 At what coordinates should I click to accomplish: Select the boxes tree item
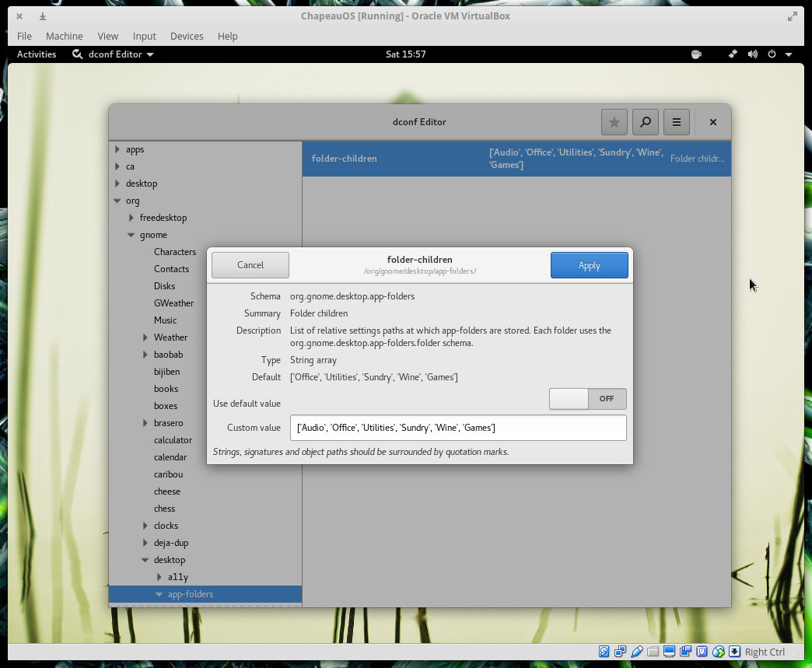165,405
